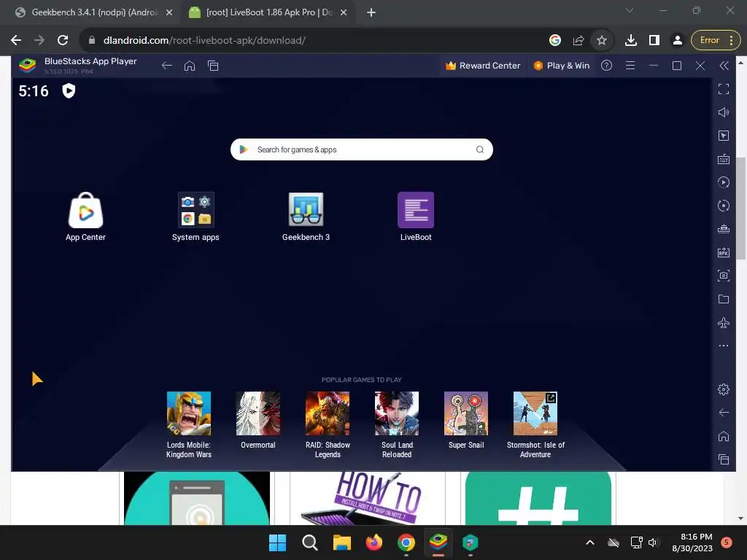The width and height of the screenshot is (747, 560).
Task: Click the search magnifier in search bar
Action: click(x=480, y=149)
